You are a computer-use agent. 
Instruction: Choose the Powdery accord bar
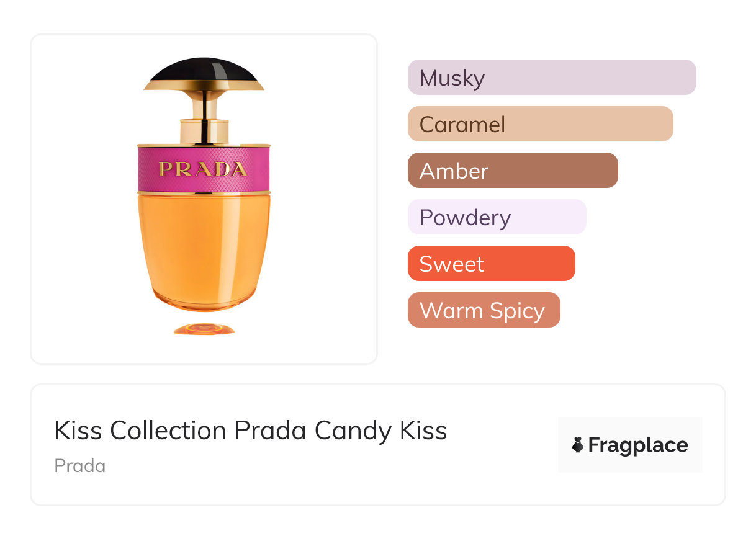(497, 217)
